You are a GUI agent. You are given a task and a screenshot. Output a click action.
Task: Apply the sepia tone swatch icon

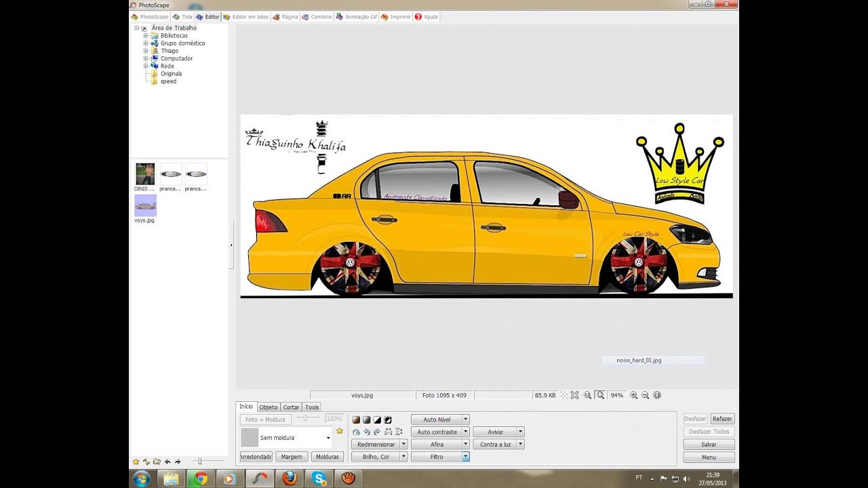tap(356, 420)
